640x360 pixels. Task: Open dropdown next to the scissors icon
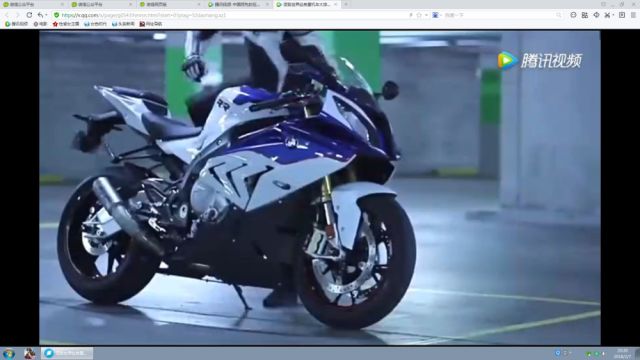(x=613, y=15)
